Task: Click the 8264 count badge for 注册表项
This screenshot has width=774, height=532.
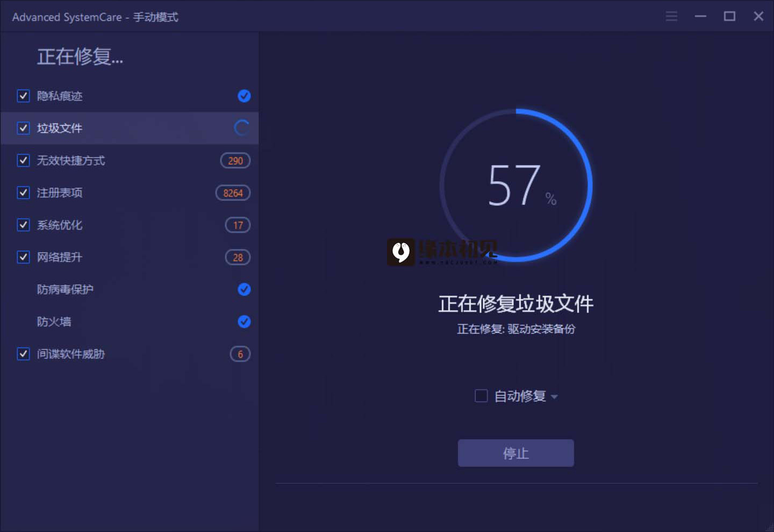Action: (x=233, y=193)
